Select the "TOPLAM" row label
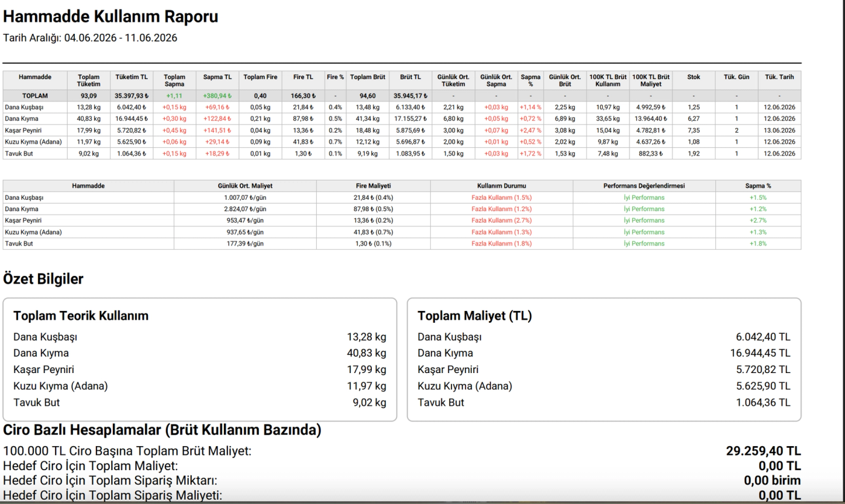Image resolution: width=845 pixels, height=504 pixels. 35,95
